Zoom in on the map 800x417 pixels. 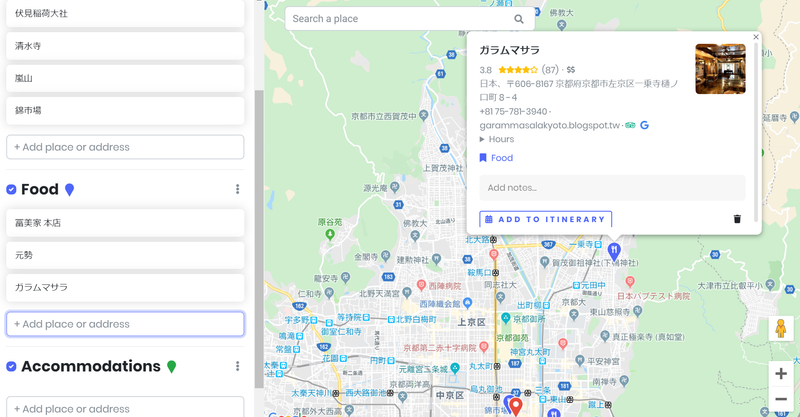[781, 374]
